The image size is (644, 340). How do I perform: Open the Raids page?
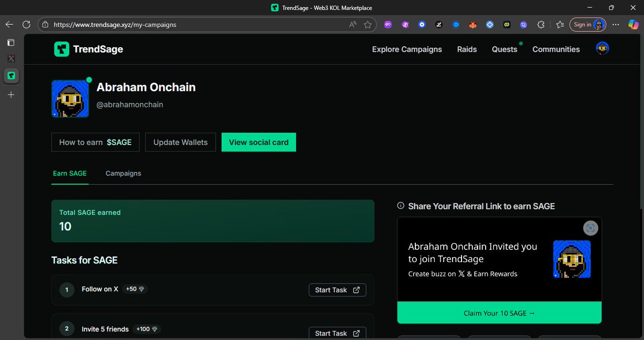coord(467,49)
